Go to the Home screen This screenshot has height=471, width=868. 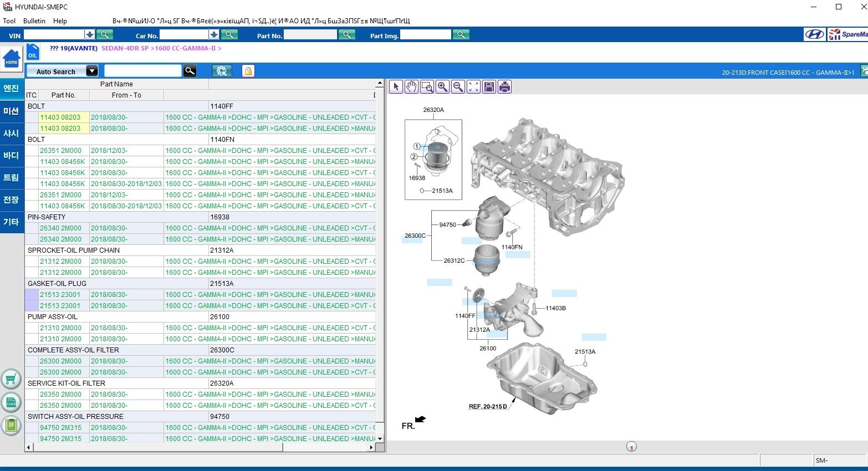click(x=12, y=58)
